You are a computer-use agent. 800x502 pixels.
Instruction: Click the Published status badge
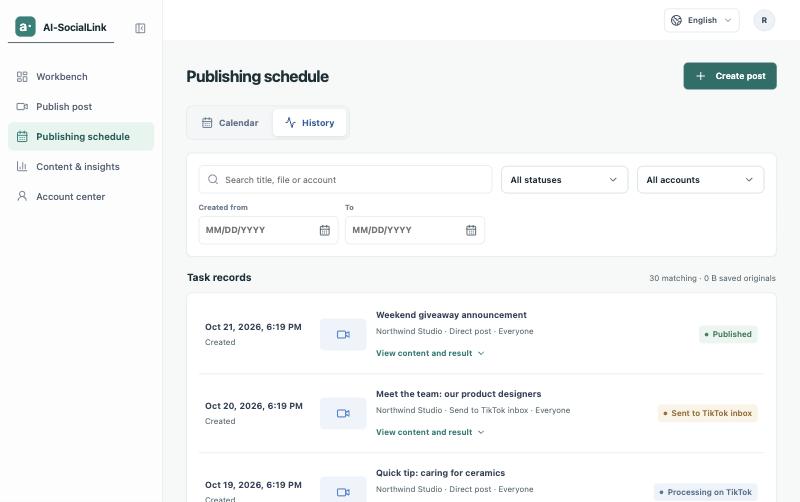[728, 334]
